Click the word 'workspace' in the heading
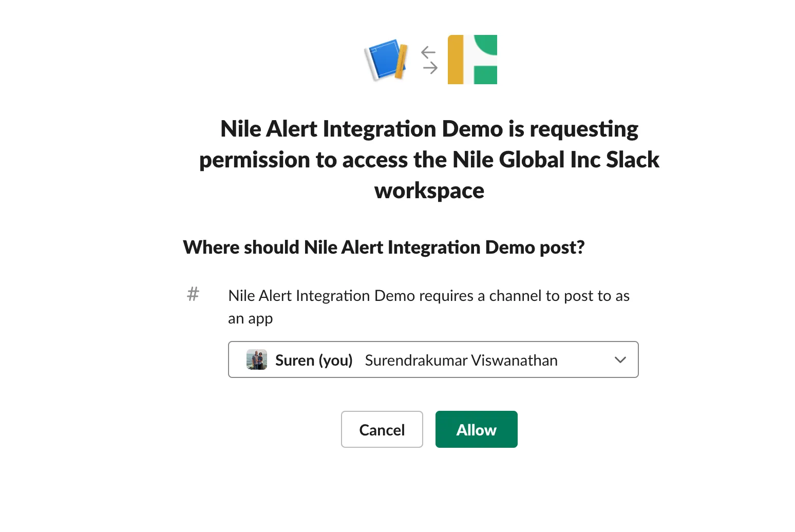The height and width of the screenshot is (532, 795). pyautogui.click(x=429, y=191)
